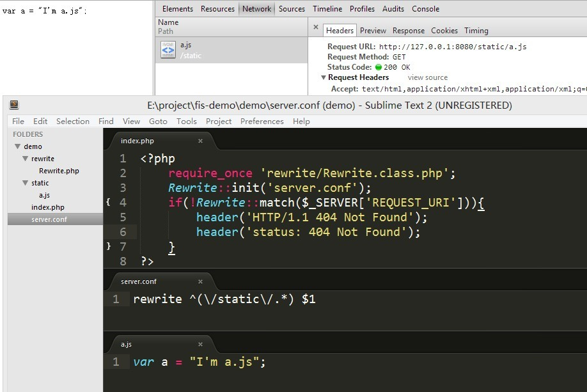Select a.js in the sidebar folder tree

click(44, 195)
